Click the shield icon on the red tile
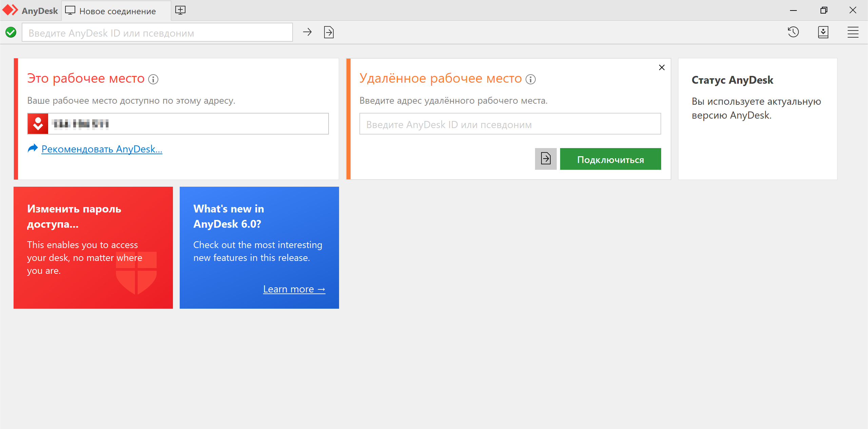 coord(136,273)
